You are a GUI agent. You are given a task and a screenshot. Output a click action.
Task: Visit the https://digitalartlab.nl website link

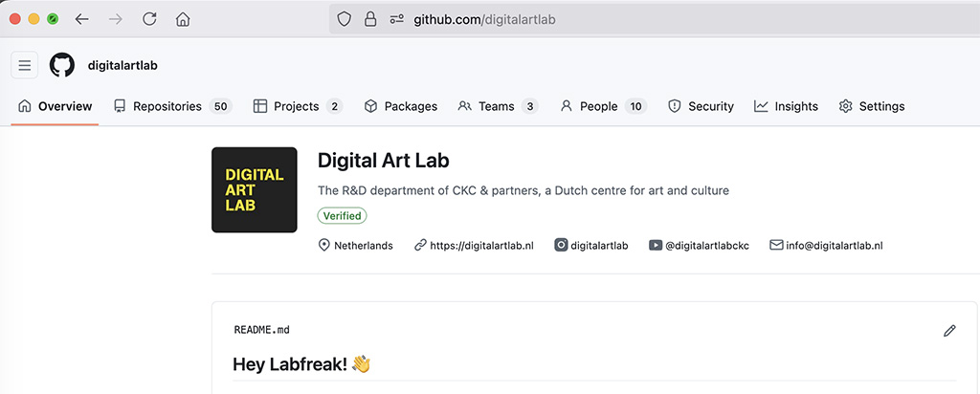pos(481,245)
